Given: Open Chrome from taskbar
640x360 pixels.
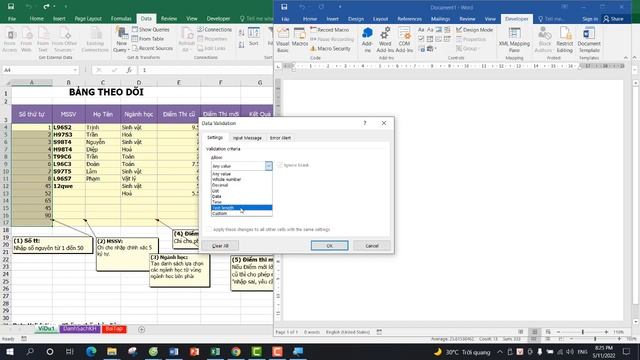Looking at the screenshot, I should tap(236, 351).
